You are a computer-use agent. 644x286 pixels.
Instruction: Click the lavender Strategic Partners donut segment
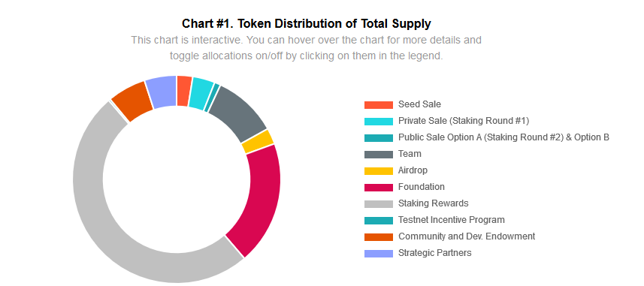[162, 92]
